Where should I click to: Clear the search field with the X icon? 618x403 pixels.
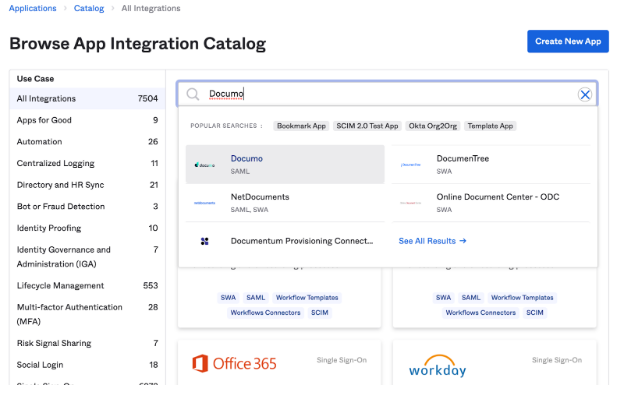click(x=585, y=95)
